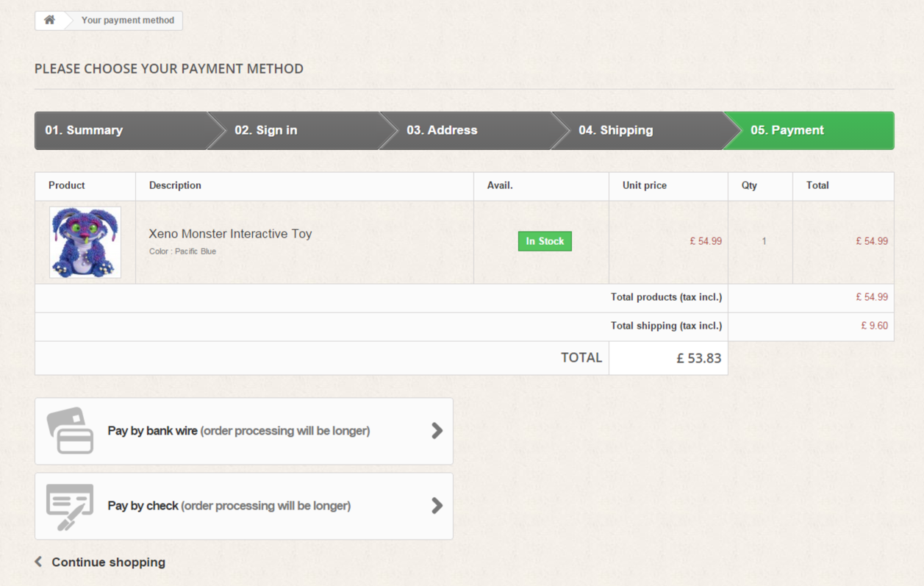
Task: Go to the 02. Sign in step
Action: 266,130
